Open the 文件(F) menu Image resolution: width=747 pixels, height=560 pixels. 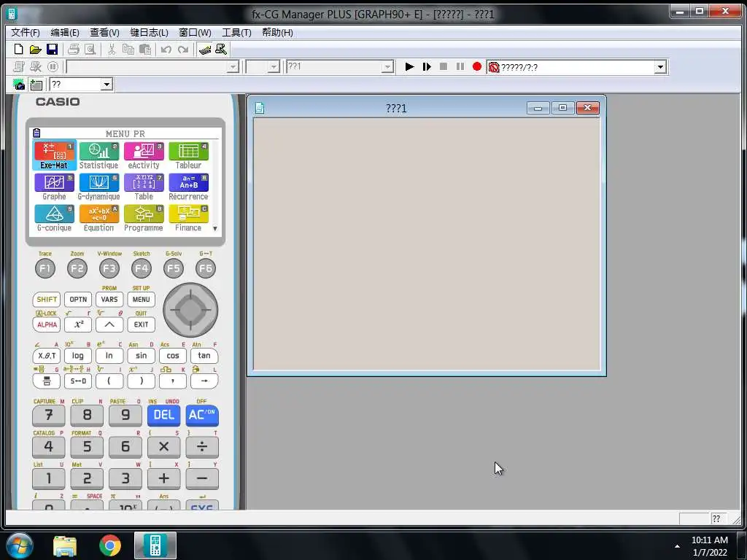click(x=26, y=32)
